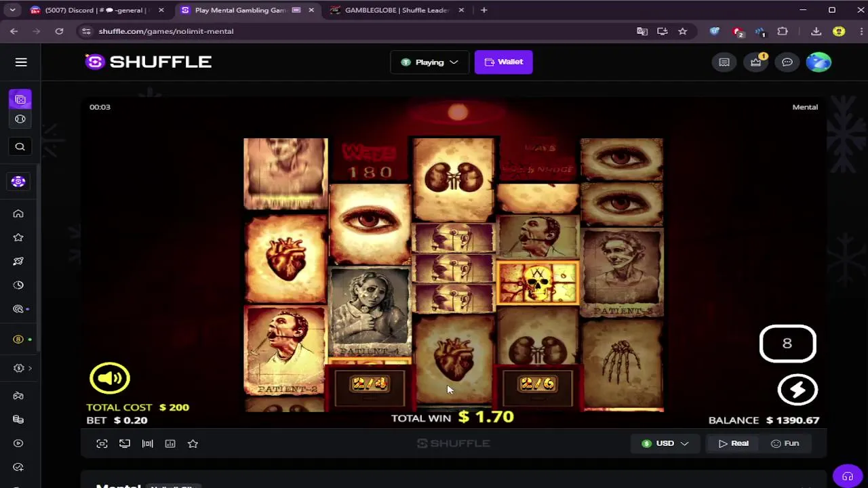Click the address bar URL
This screenshot has width=868, height=488.
[x=166, y=31]
